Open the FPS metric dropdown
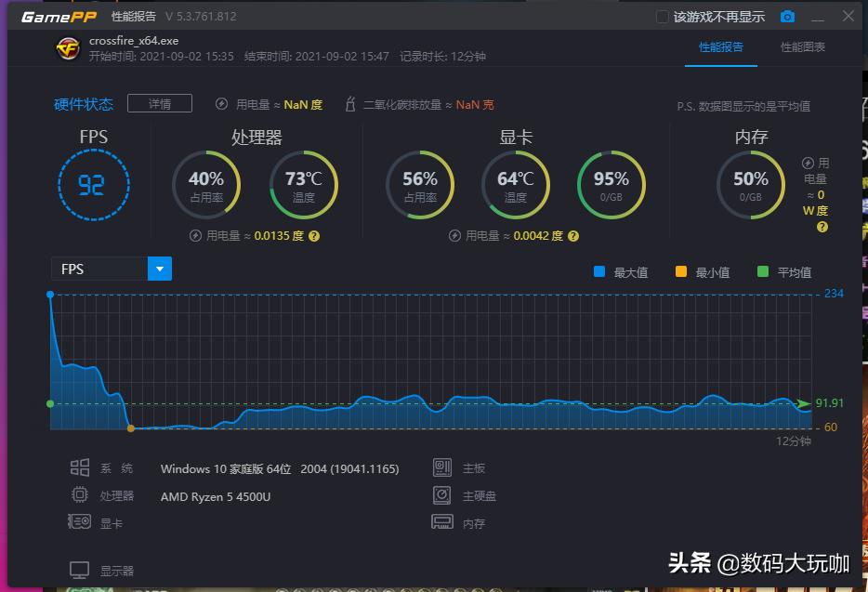Image resolution: width=868 pixels, height=592 pixels. tap(159, 269)
